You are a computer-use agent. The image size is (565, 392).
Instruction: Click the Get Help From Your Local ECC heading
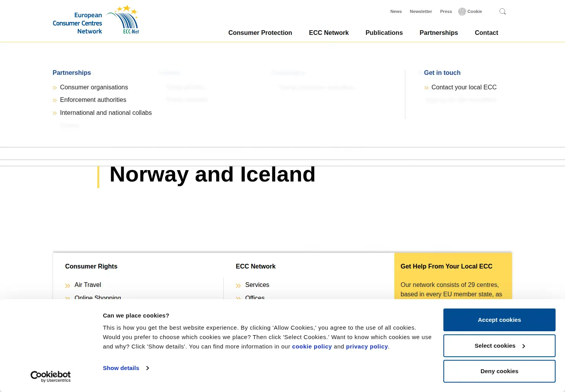click(x=447, y=267)
